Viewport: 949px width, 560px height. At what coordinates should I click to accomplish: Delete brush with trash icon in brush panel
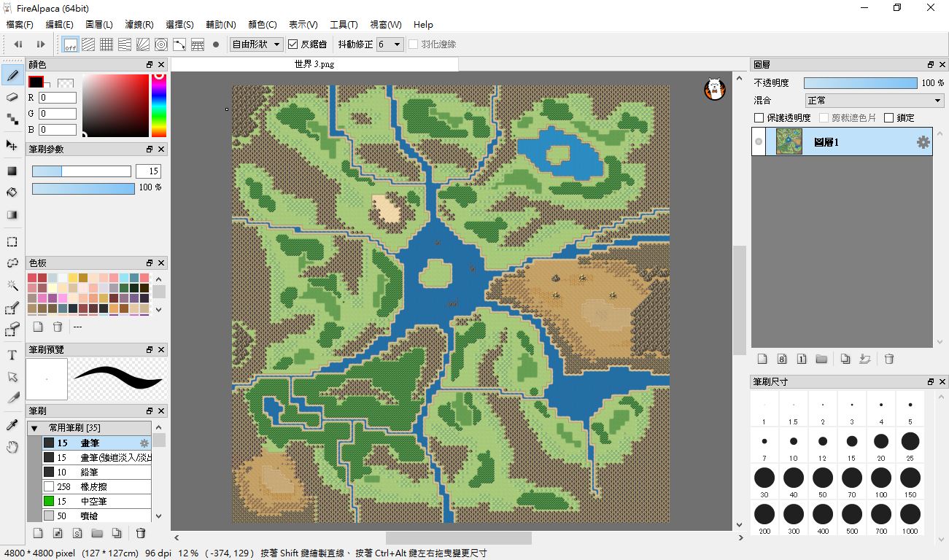(141, 533)
